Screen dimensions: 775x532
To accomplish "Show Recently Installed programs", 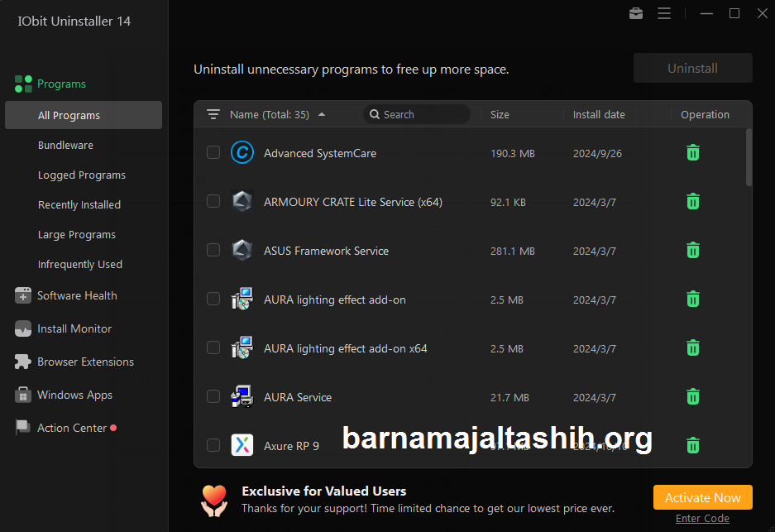I will 79,204.
